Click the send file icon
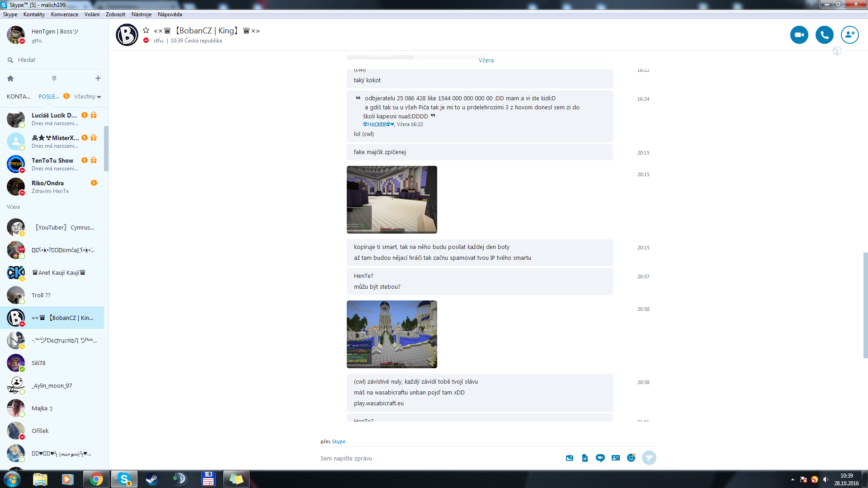This screenshot has height=488, width=868. pyautogui.click(x=585, y=458)
